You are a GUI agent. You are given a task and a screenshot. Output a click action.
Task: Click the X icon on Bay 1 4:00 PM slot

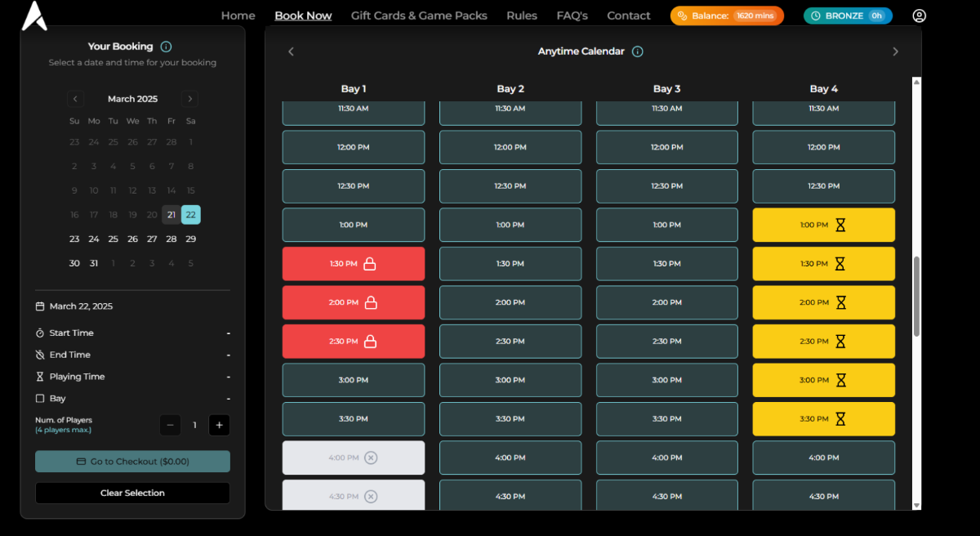371,458
